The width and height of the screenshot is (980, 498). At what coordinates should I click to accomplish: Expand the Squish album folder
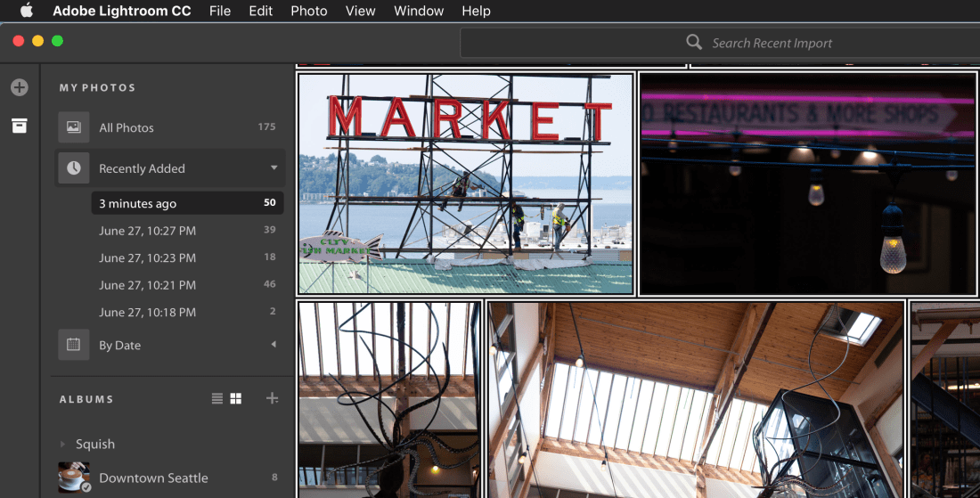tap(62, 444)
